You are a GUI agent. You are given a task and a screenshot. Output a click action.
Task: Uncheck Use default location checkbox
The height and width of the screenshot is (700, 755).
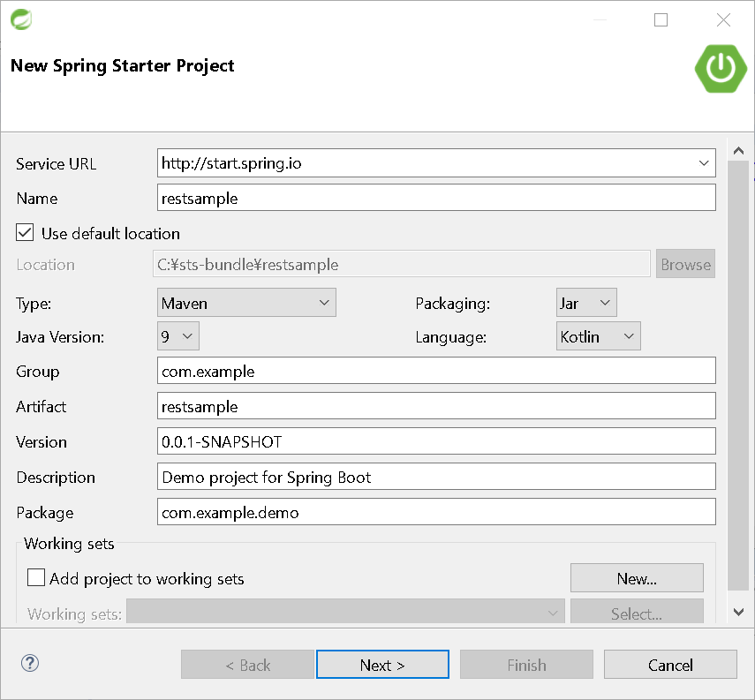[x=25, y=232]
